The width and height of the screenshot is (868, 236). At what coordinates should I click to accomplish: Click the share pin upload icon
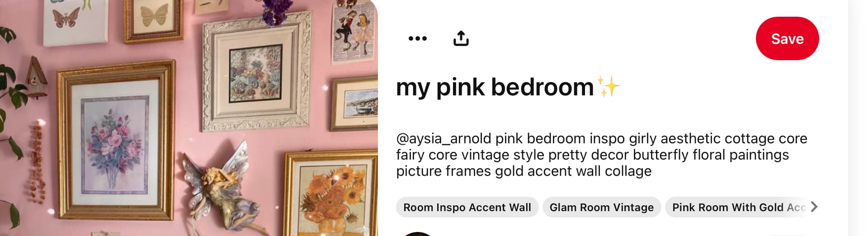pyautogui.click(x=461, y=38)
